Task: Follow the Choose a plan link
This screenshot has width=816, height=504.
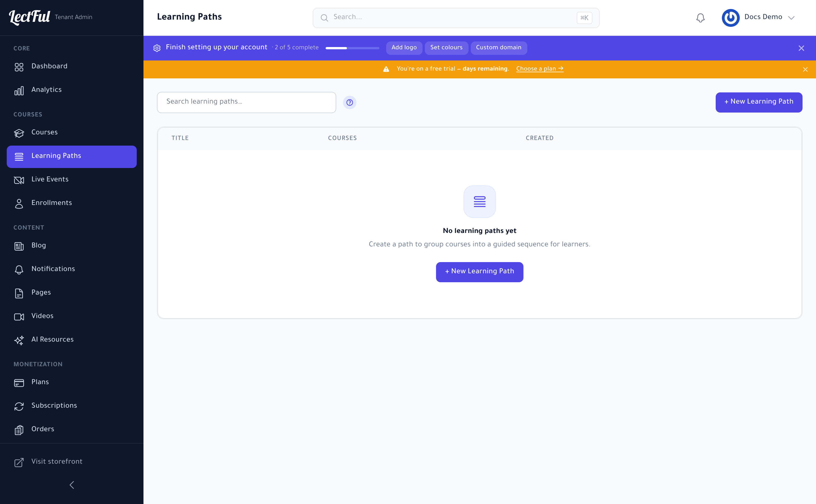Action: coord(540,69)
